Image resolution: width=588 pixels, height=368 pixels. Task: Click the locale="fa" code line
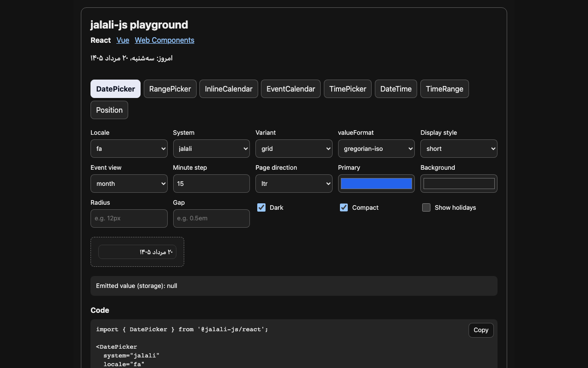click(124, 364)
